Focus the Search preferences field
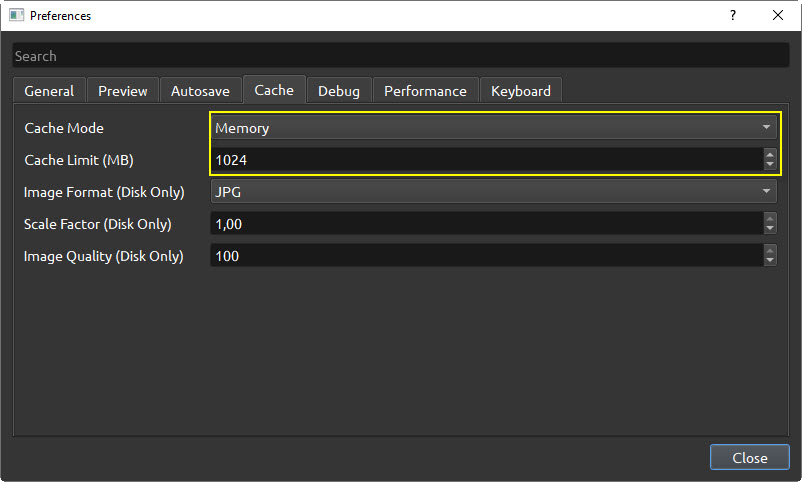The width and height of the screenshot is (802, 482). click(400, 56)
